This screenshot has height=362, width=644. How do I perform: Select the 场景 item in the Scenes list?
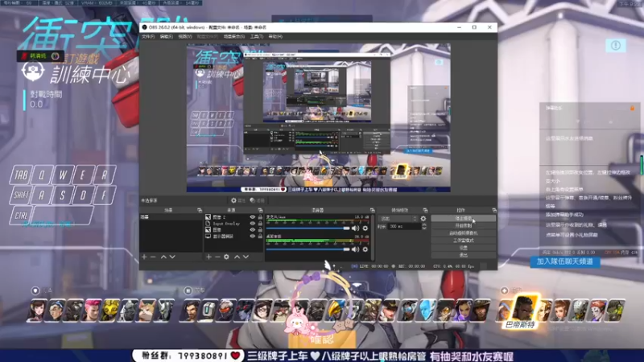[x=171, y=217]
